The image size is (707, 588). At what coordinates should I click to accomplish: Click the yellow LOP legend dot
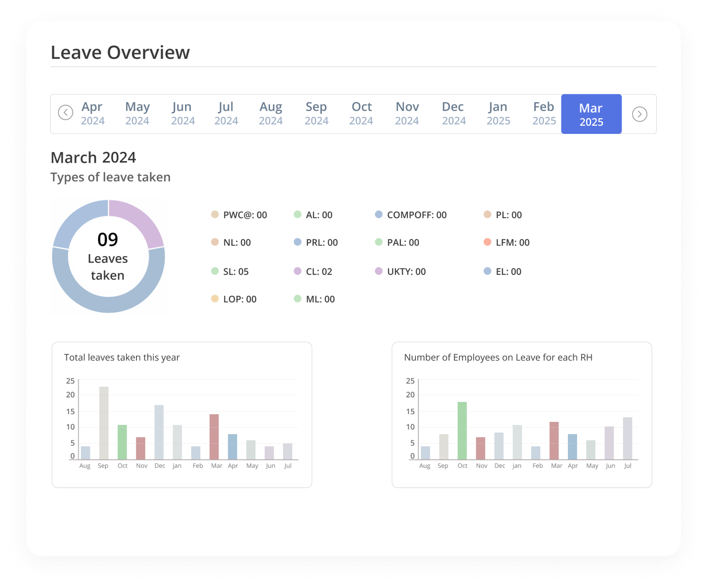215,299
